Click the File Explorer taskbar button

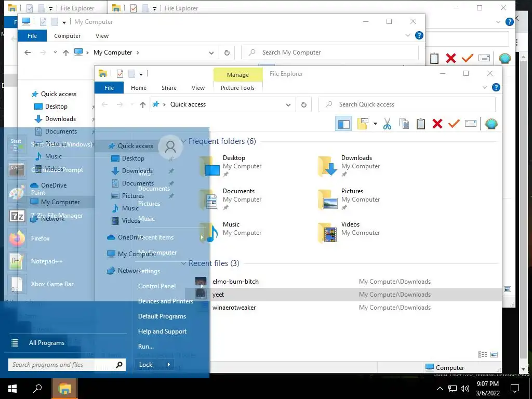click(64, 389)
